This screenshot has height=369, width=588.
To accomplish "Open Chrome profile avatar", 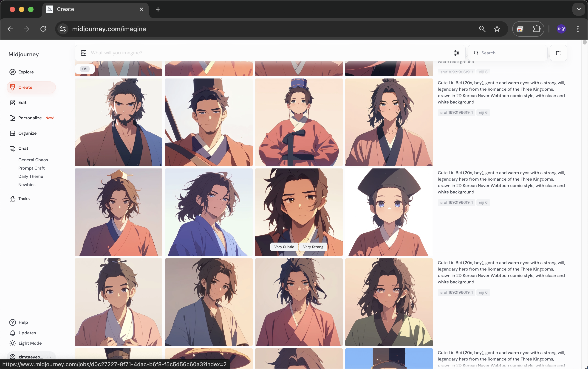I will [x=561, y=29].
